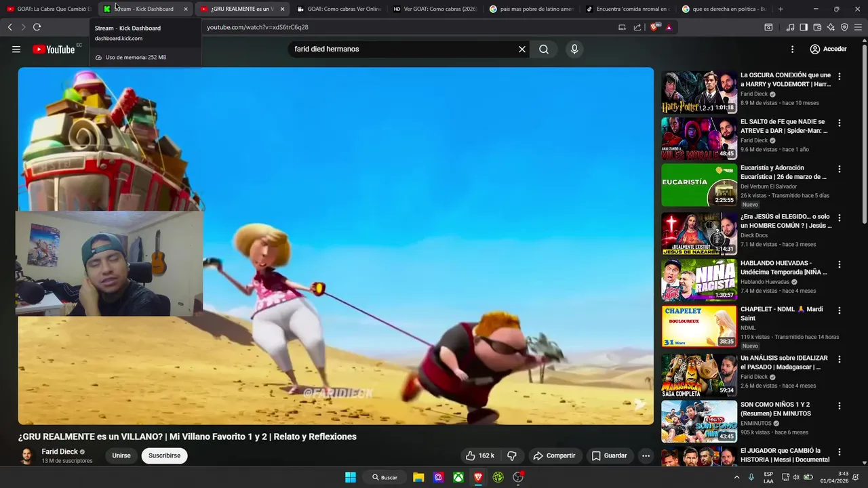Reload the page
The width and height of the screenshot is (868, 488).
(37, 27)
